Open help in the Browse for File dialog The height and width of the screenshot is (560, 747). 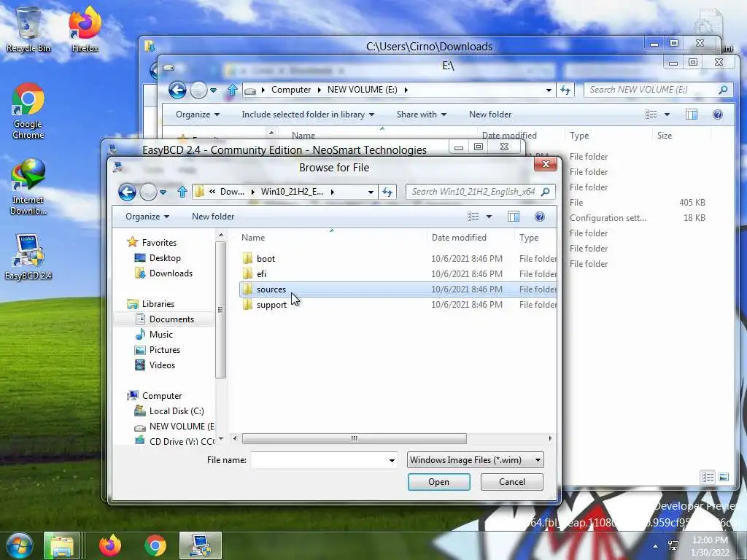coord(539,217)
